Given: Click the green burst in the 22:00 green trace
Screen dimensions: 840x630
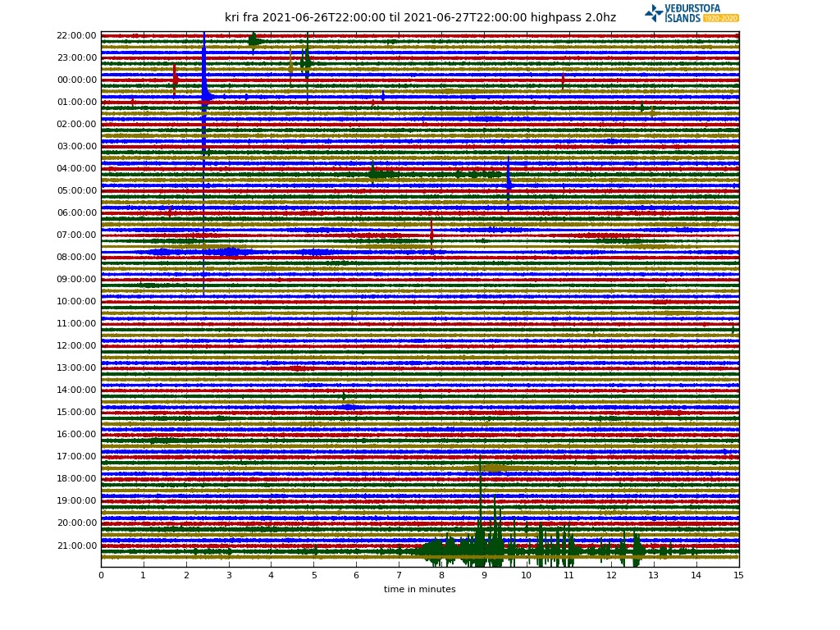Looking at the screenshot, I should pos(254,41).
